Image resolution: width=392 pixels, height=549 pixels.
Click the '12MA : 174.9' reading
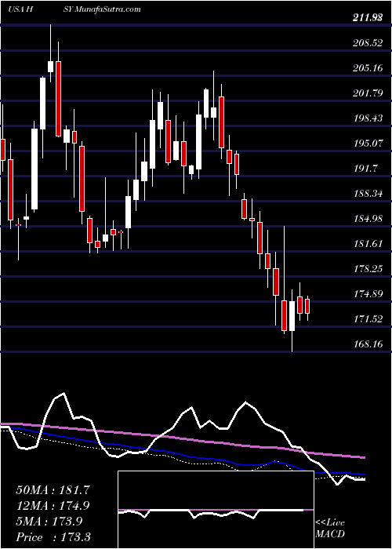pyautogui.click(x=53, y=506)
